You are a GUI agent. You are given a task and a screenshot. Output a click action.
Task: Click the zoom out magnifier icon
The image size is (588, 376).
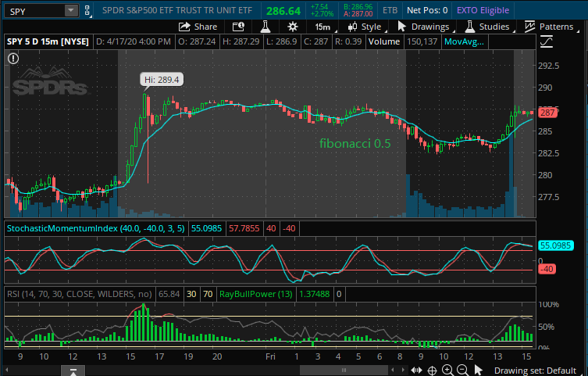point(463,370)
